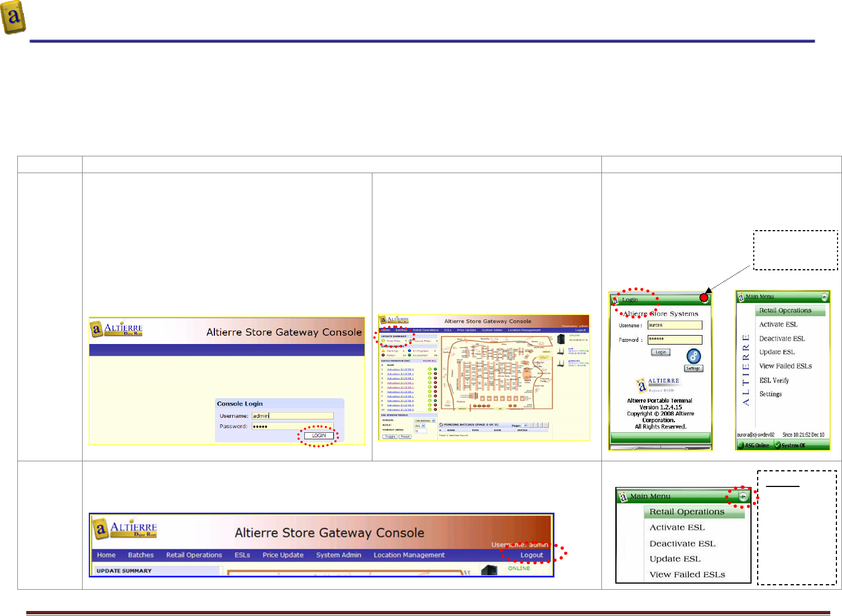
Task: Click the back arrow icon in the enlarged Main Menu excerpt
Action: coord(743,496)
